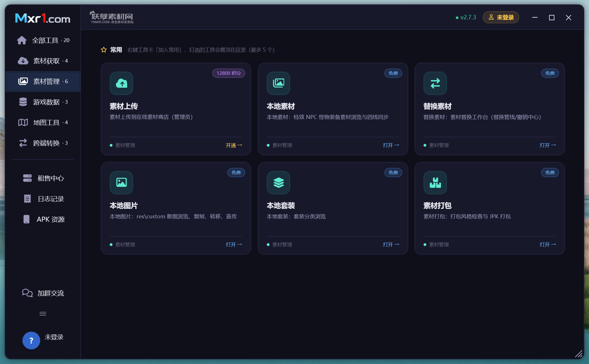Click the 12800 积分 badge

pyautogui.click(x=229, y=73)
